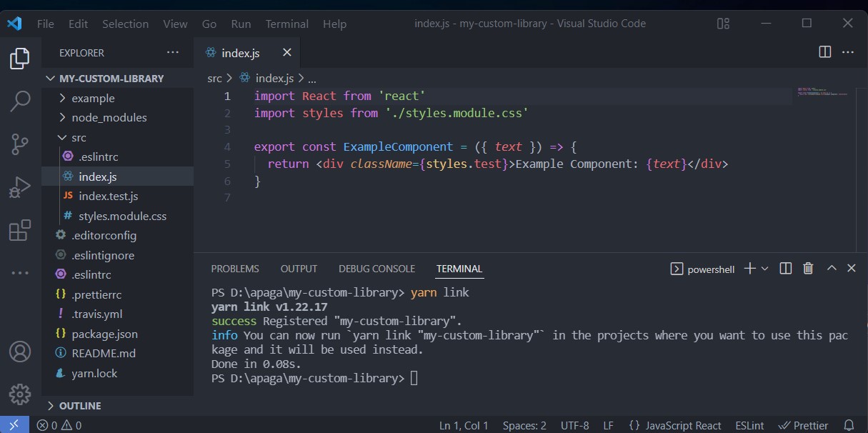Viewport: 868px width, 433px height.
Task: Click src in the breadcrumb path
Action: 214,79
